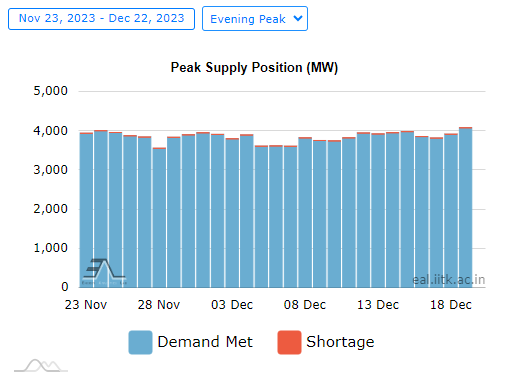Screen dimensions: 505x377
Task: Hide the Demand Met series via its label
Action: [205, 342]
